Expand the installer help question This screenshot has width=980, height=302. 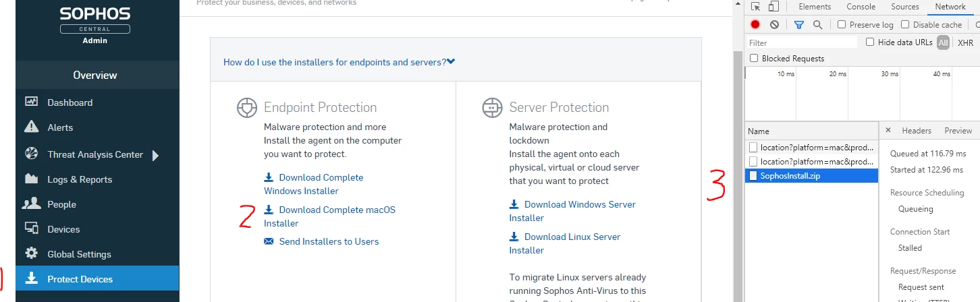(x=339, y=62)
